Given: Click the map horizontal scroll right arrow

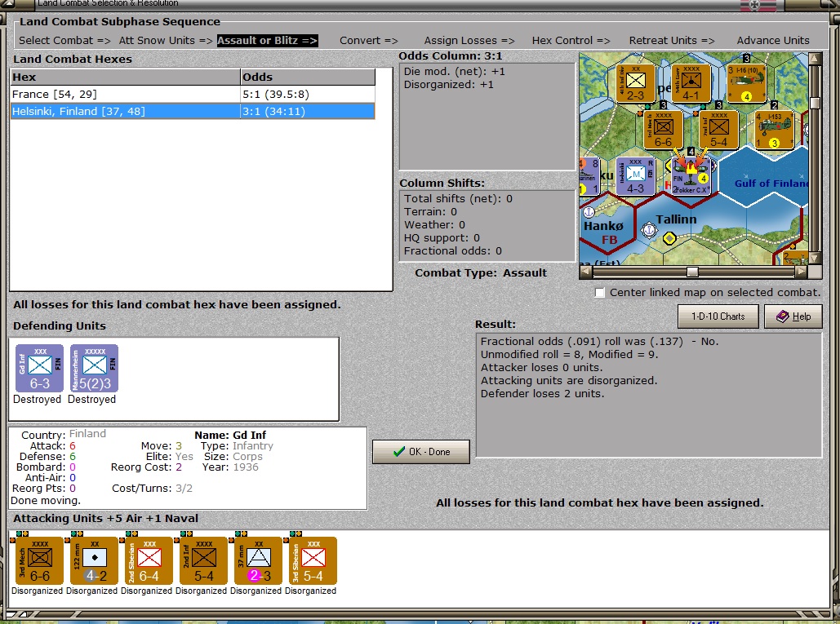Looking at the screenshot, I should pos(801,272).
